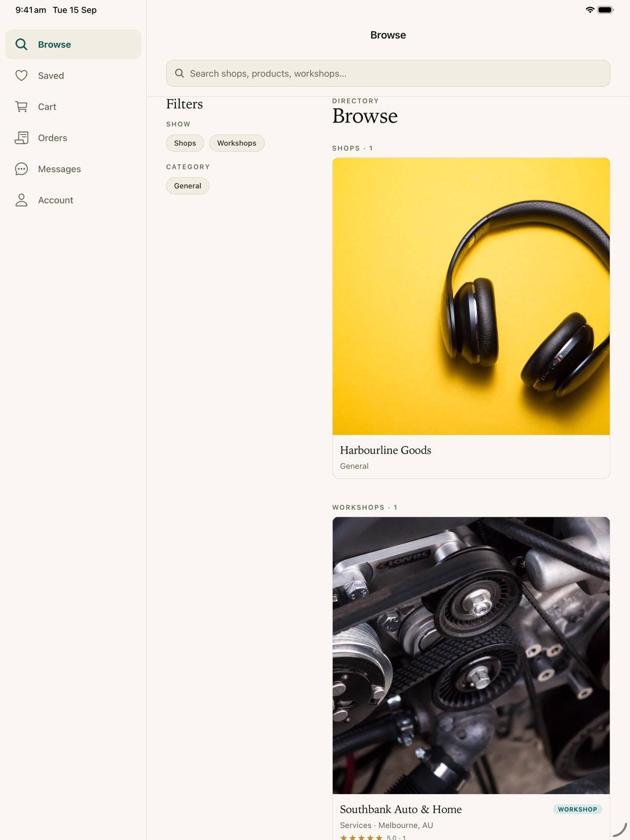Click the Saved heart icon
630x840 pixels.
pos(21,76)
